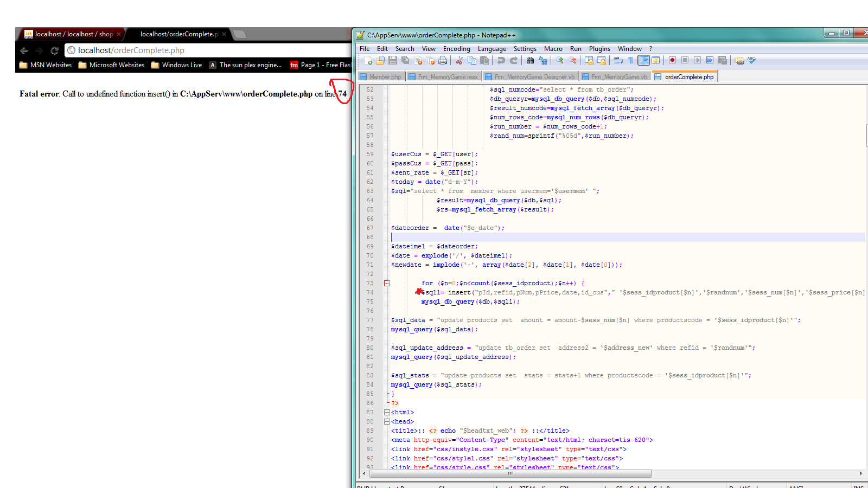
Task: Click the Print icon in Notepad++ toolbar
Action: click(443, 60)
